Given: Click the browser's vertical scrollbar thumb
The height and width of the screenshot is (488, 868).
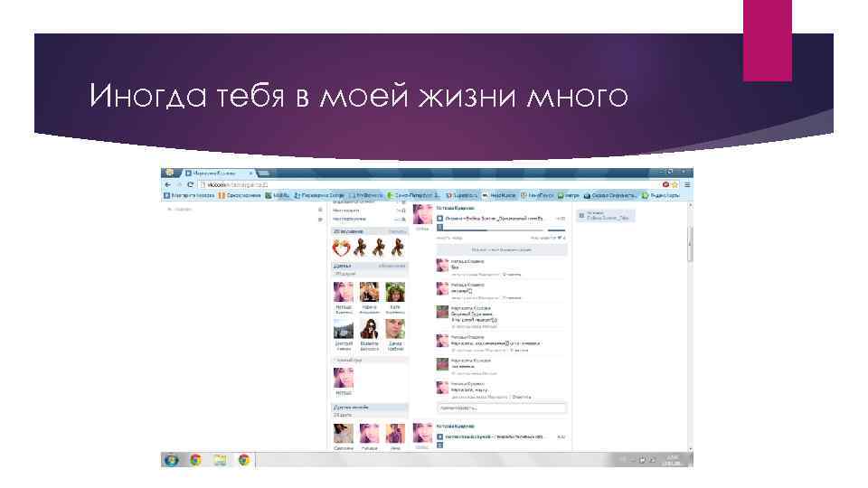Looking at the screenshot, I should click(x=690, y=243).
